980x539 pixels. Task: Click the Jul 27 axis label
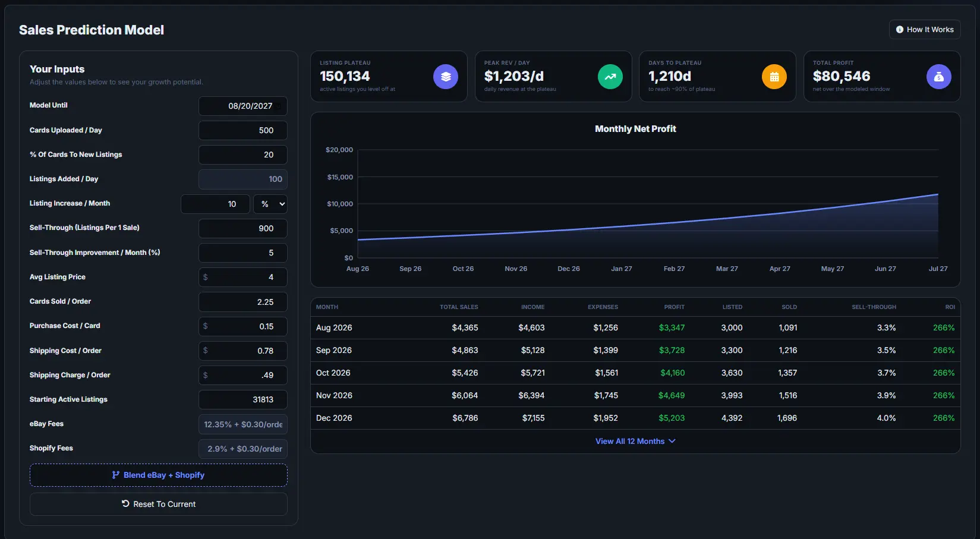point(938,269)
